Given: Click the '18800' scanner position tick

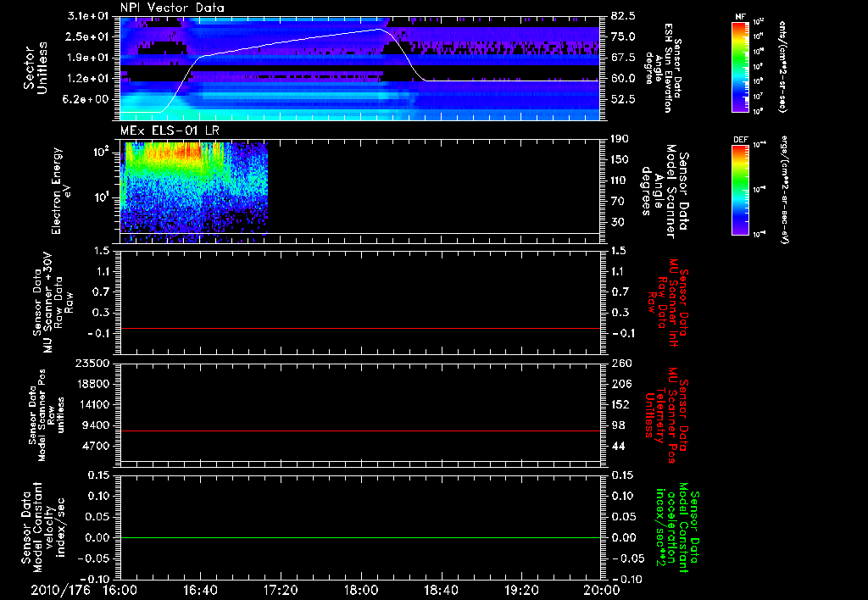Looking at the screenshot, I should tap(92, 384).
